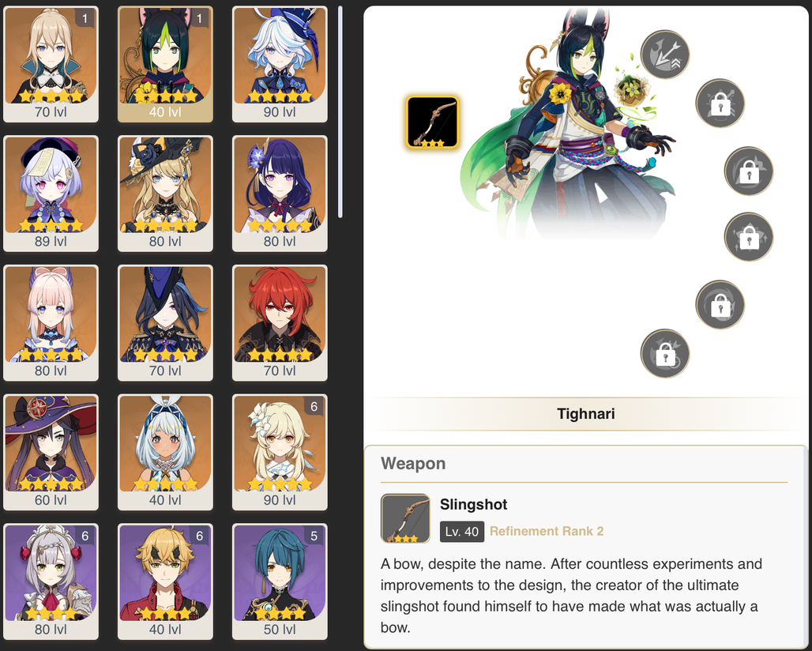Image resolution: width=812 pixels, height=651 pixels.
Task: Select the fifth locked constellation icon
Action: pos(720,304)
